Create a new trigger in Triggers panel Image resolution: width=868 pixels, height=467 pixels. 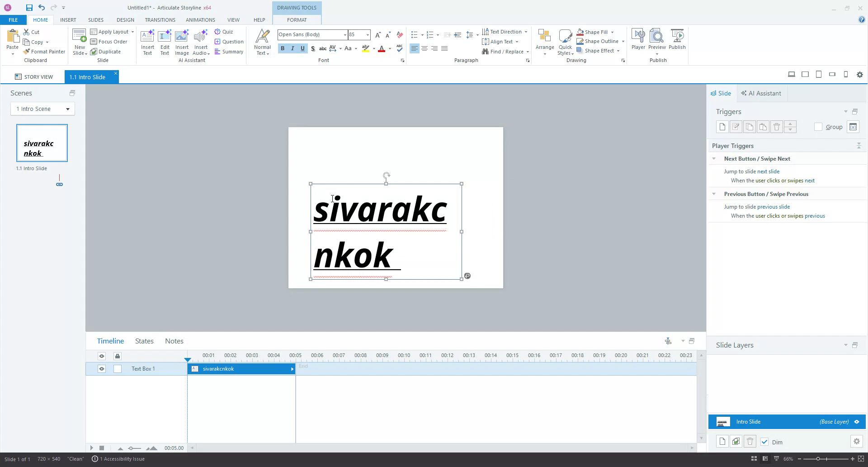click(722, 127)
